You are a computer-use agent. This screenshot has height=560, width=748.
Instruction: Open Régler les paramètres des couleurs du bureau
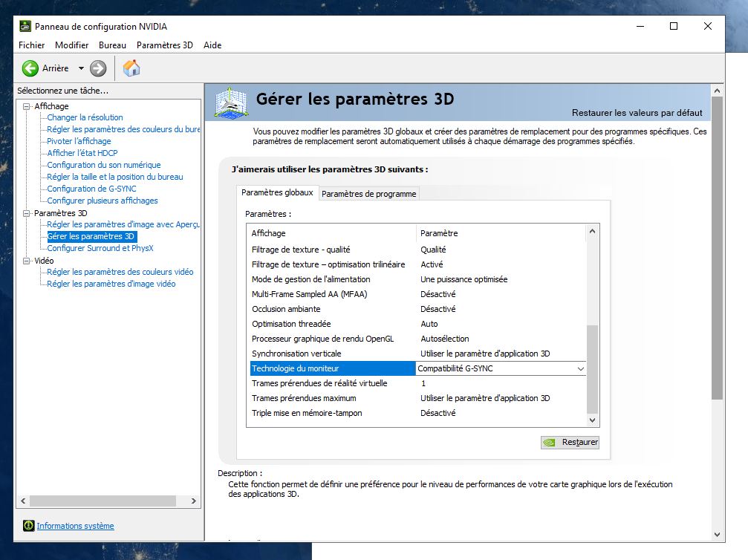123,129
